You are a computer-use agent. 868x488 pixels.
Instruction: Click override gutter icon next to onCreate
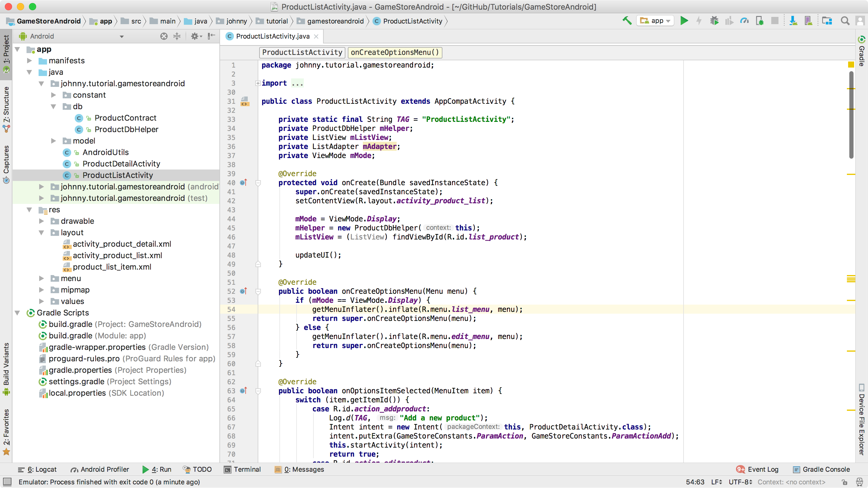point(244,182)
